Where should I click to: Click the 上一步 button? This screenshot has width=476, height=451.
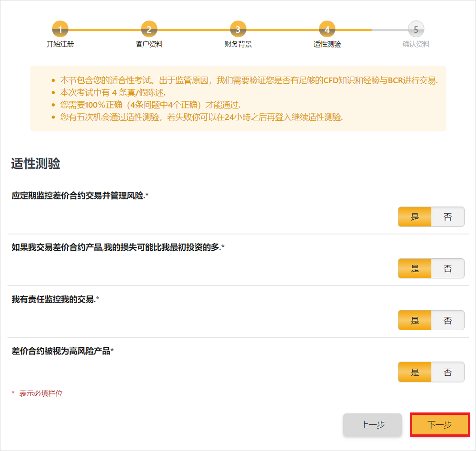(x=373, y=425)
